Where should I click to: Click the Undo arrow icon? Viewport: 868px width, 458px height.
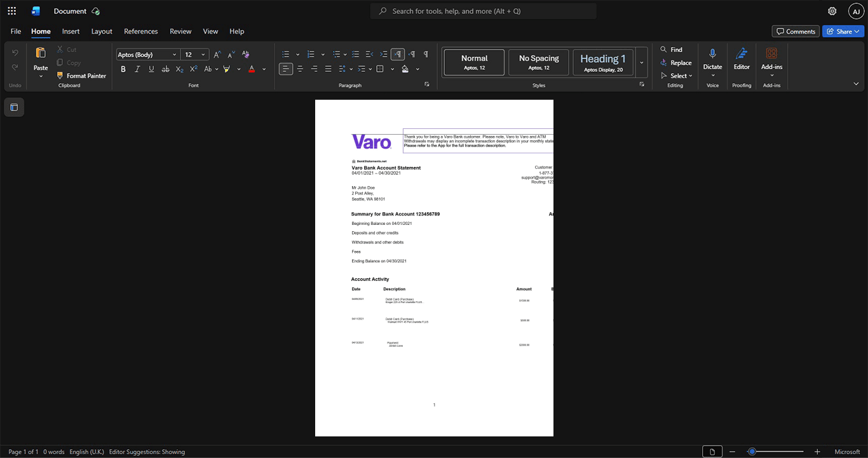pos(15,52)
